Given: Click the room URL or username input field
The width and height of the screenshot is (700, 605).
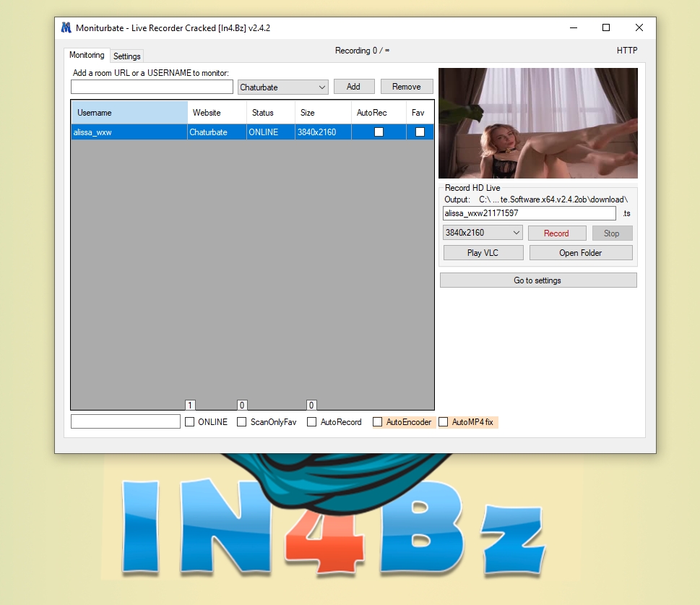Looking at the screenshot, I should (x=152, y=87).
